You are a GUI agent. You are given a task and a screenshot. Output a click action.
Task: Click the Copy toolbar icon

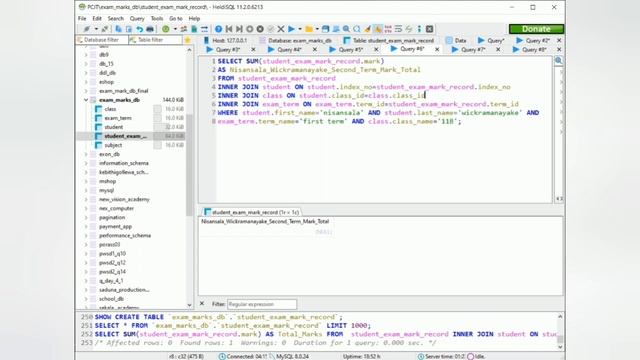point(118,29)
